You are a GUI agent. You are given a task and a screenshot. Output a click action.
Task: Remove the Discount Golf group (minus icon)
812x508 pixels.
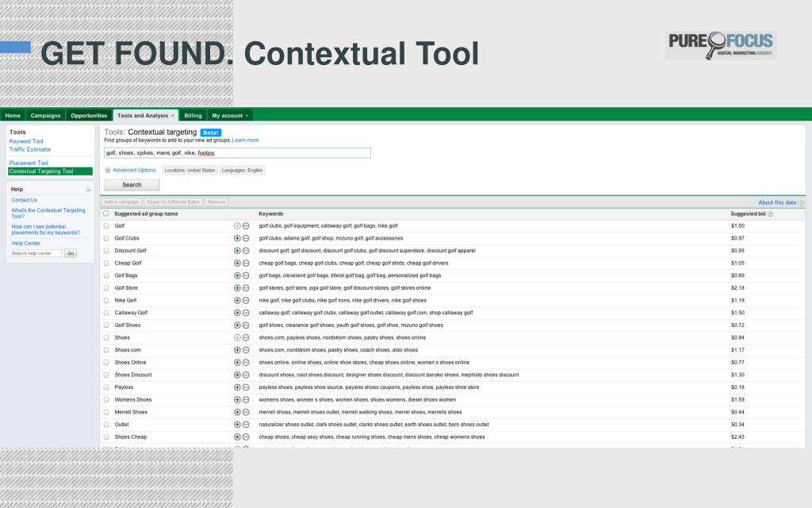pyautogui.click(x=246, y=251)
